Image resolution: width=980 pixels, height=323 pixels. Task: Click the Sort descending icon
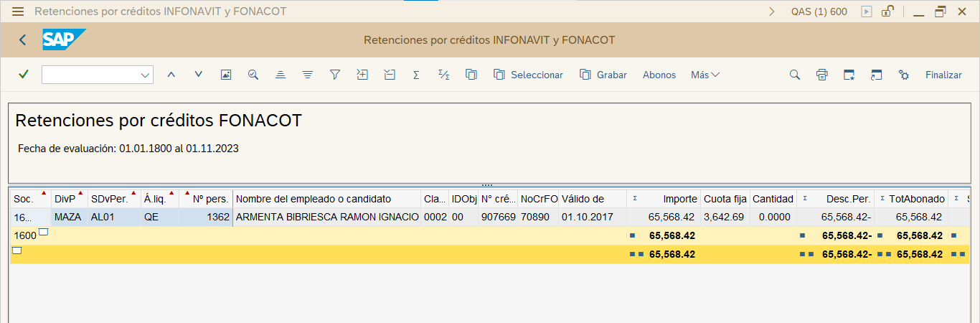(x=308, y=75)
